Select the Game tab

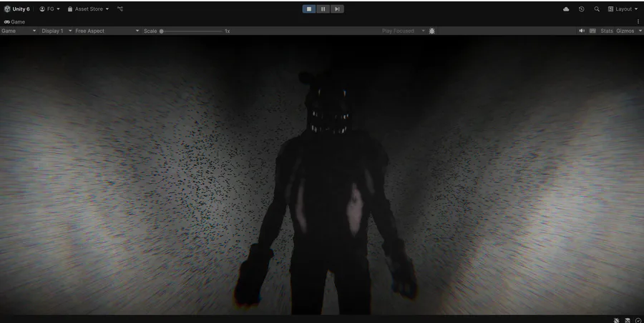[15, 21]
